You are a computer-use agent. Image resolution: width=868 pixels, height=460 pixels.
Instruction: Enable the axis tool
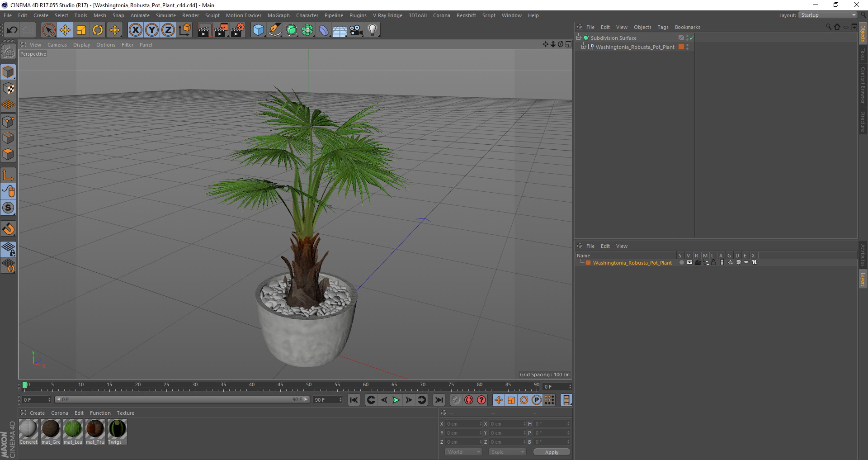[8, 175]
